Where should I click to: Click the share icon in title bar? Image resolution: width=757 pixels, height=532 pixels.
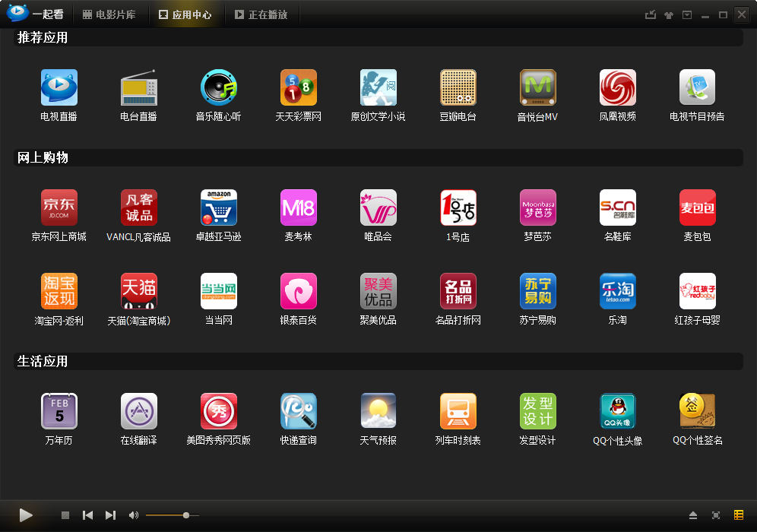(651, 14)
